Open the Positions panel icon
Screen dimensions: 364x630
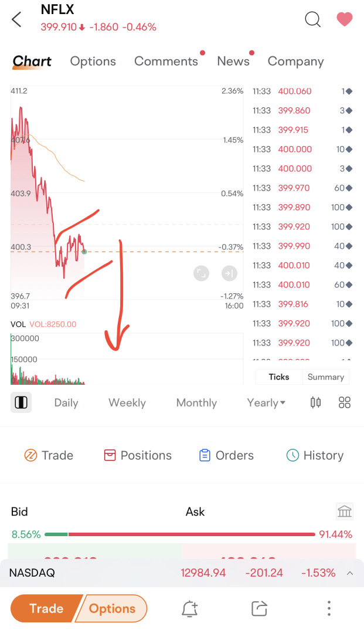(x=110, y=455)
